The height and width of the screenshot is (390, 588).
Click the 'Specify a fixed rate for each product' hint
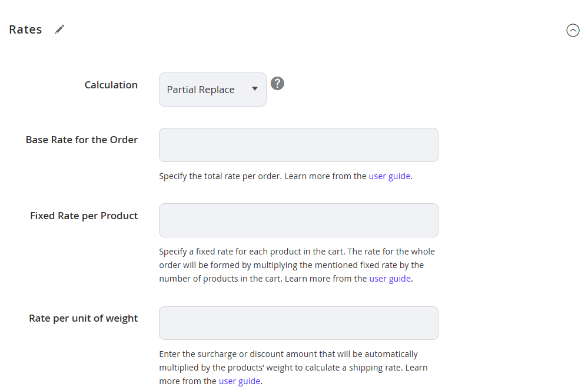tap(297, 265)
